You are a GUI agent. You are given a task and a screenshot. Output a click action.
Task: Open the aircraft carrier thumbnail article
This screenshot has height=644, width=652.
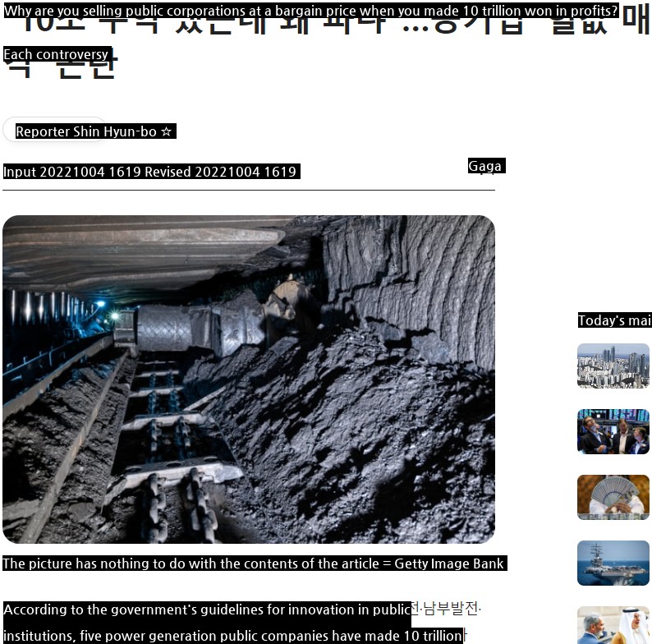click(613, 563)
